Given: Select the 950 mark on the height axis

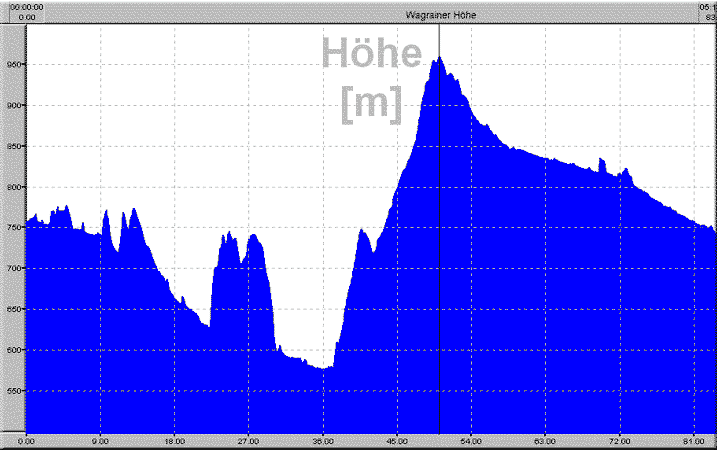Looking at the screenshot, I should coord(11,64).
